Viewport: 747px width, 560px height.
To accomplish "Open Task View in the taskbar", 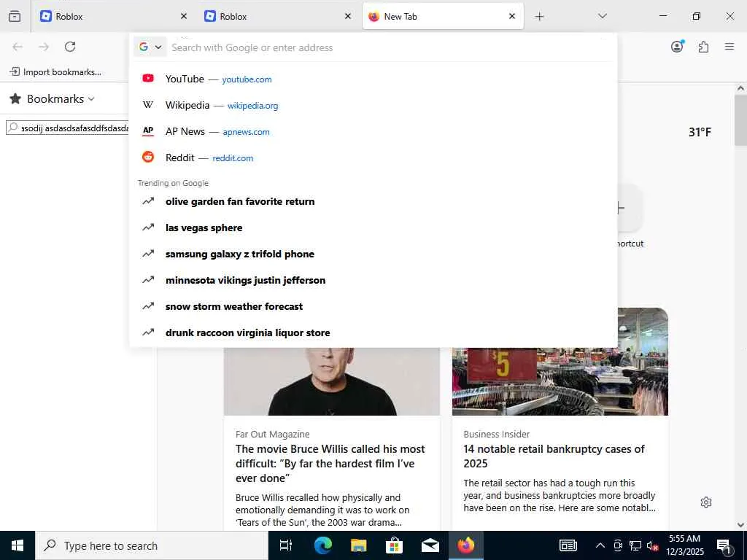I will pyautogui.click(x=286, y=545).
